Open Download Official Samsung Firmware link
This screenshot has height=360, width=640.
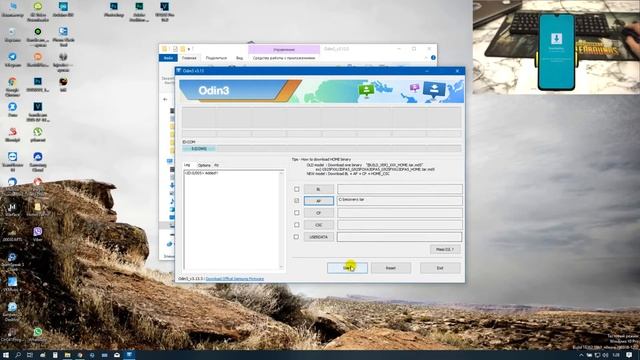[x=235, y=279]
